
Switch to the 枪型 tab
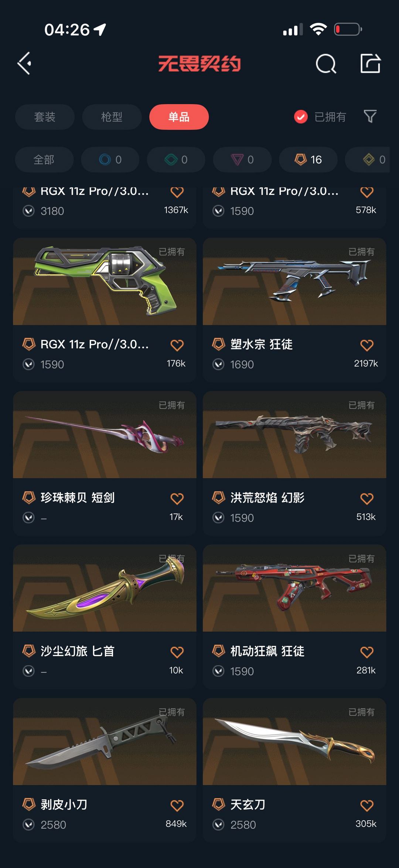112,117
